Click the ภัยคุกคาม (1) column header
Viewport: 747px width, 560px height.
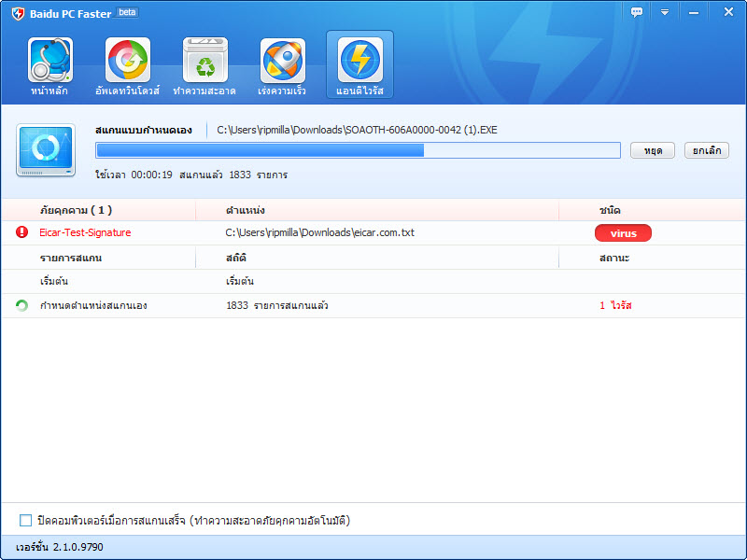click(x=76, y=210)
